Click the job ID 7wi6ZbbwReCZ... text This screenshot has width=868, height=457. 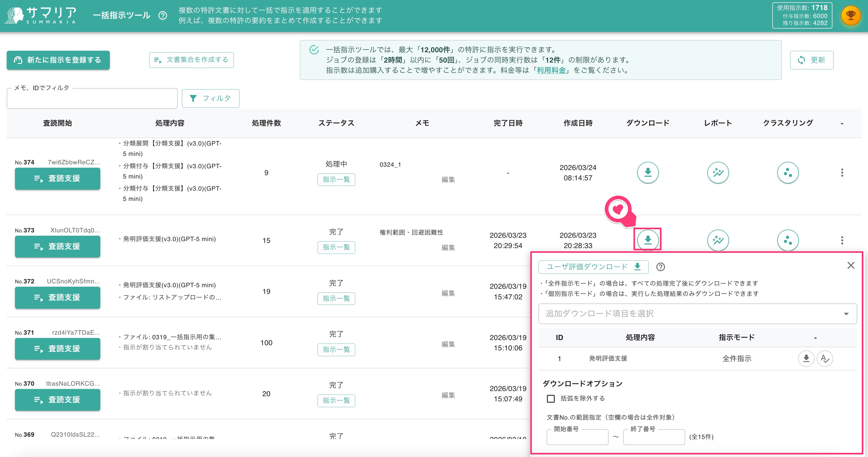[74, 162]
